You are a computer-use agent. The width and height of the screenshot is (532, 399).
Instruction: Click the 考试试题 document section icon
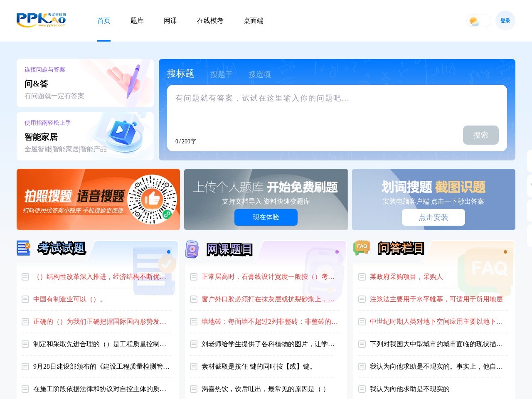(x=24, y=248)
